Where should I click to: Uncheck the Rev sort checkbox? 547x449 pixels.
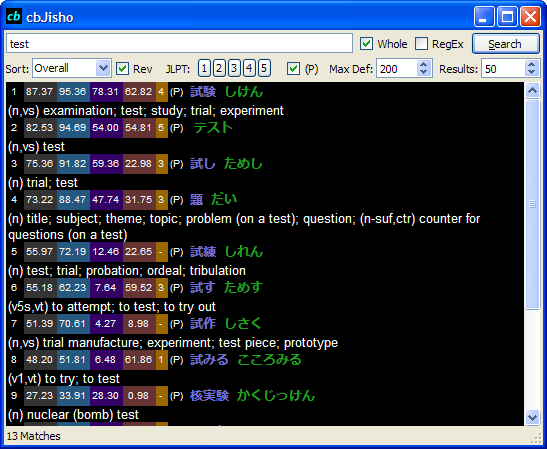click(x=122, y=68)
